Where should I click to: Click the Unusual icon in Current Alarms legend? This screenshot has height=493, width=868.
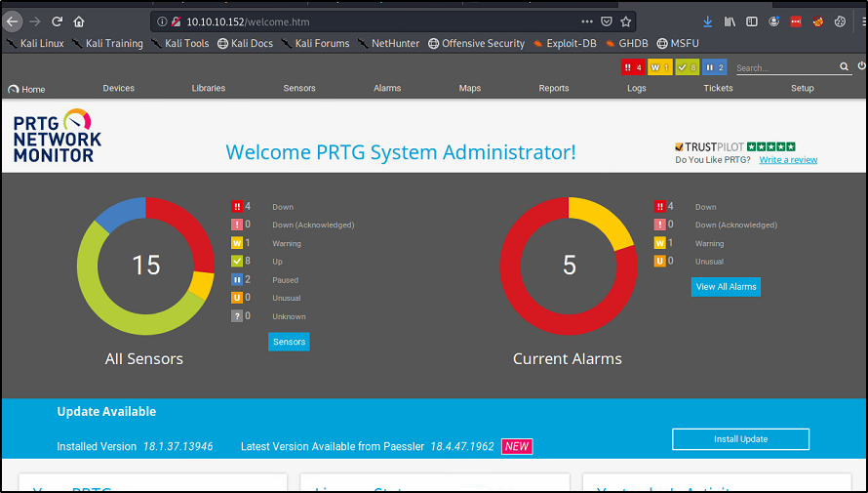click(660, 261)
